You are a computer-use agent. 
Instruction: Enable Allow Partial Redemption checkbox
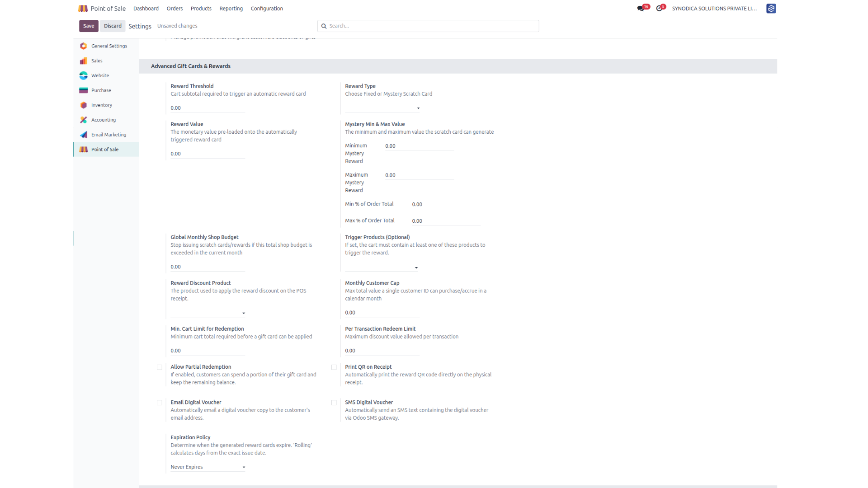point(159,367)
